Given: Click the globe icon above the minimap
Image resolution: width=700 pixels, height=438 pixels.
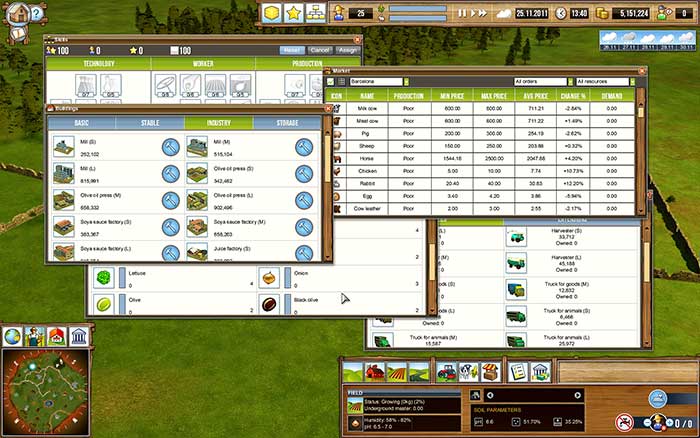Looking at the screenshot, I should pos(13,335).
